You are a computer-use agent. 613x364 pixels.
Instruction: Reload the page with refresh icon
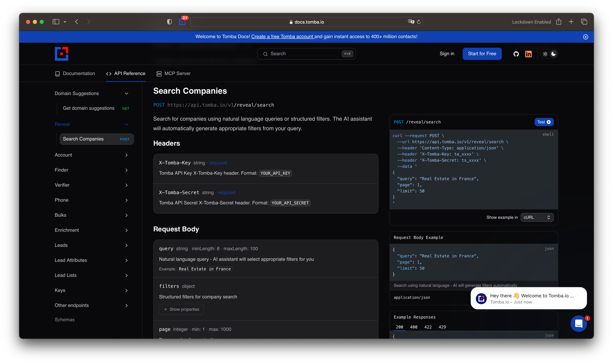point(419,22)
